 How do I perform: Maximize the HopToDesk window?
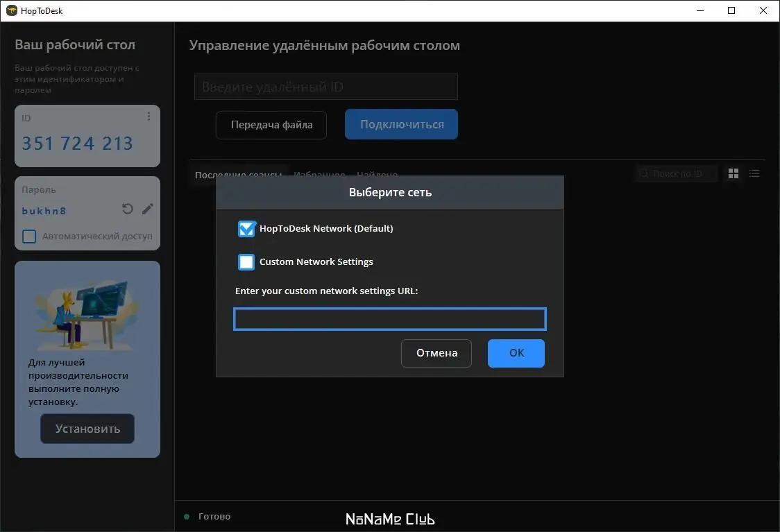click(731, 10)
